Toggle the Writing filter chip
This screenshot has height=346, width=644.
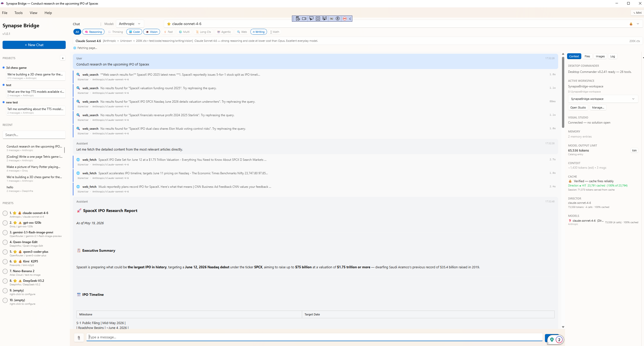259,32
